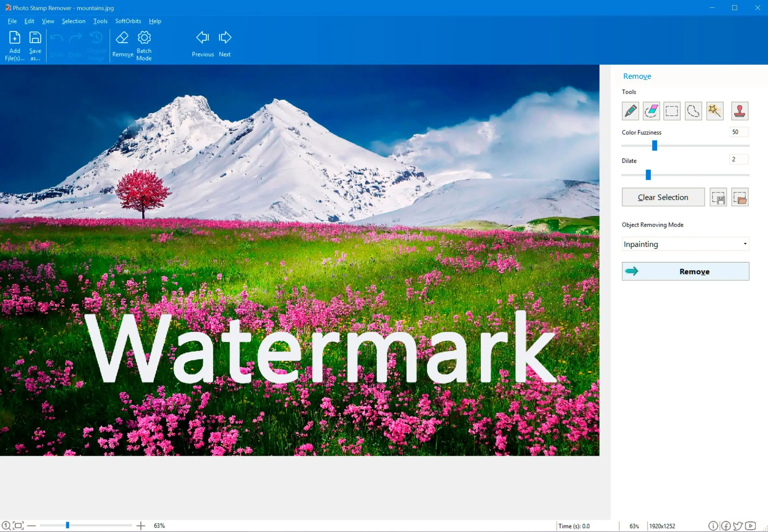This screenshot has width=768, height=532.
Task: Adjust the Color Fuzziness slider
Action: point(654,146)
